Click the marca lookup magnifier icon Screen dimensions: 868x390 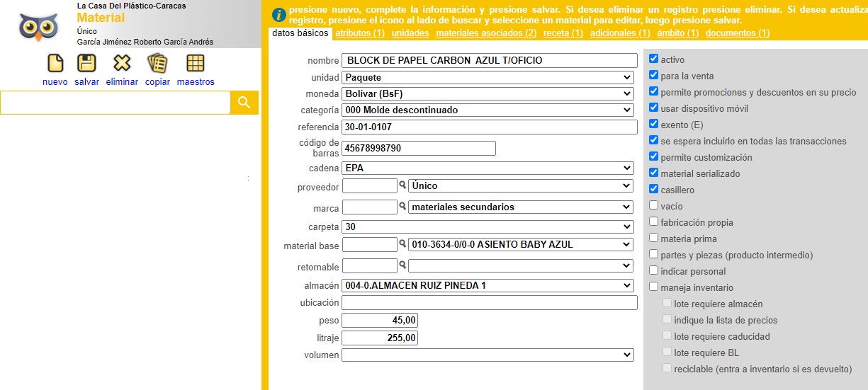click(402, 207)
